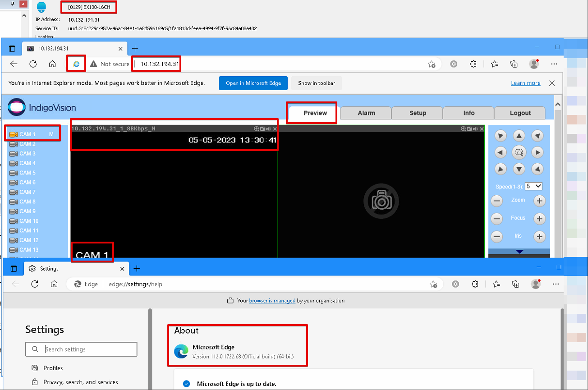Switch to the Alarm tab

coord(366,113)
